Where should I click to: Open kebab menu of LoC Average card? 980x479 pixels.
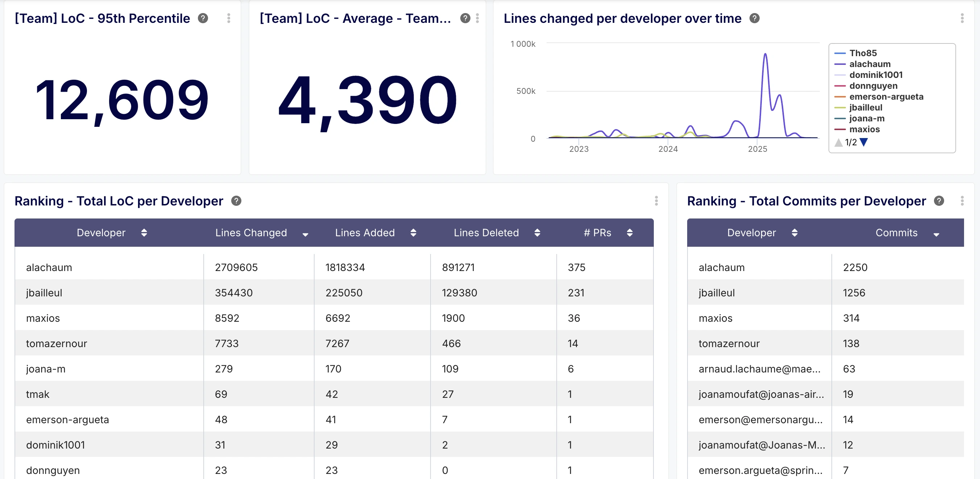click(477, 18)
